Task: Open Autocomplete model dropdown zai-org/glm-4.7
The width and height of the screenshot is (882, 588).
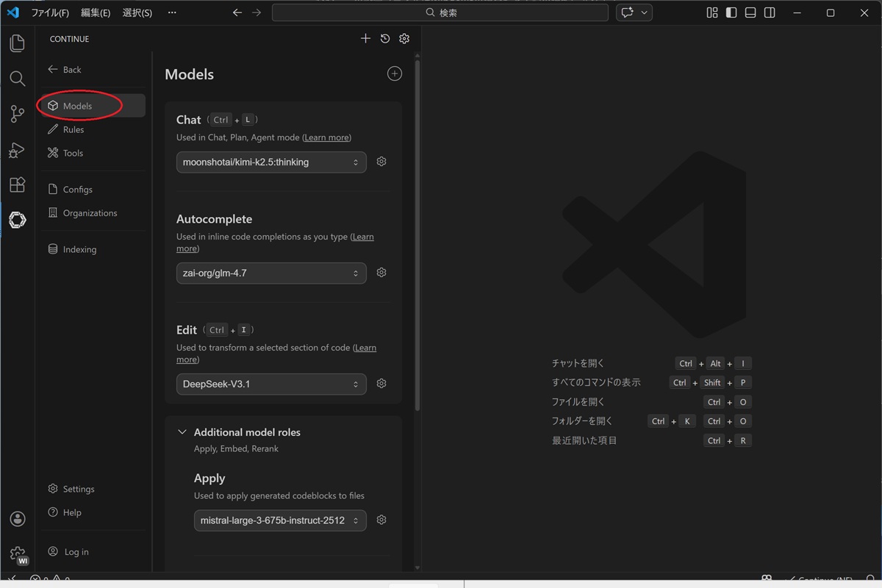Action: (x=271, y=273)
